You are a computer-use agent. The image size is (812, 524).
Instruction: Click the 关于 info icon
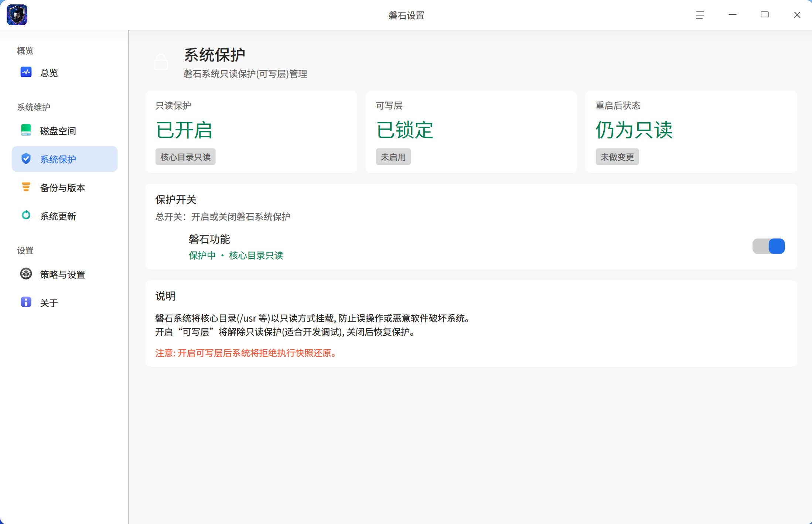click(26, 302)
